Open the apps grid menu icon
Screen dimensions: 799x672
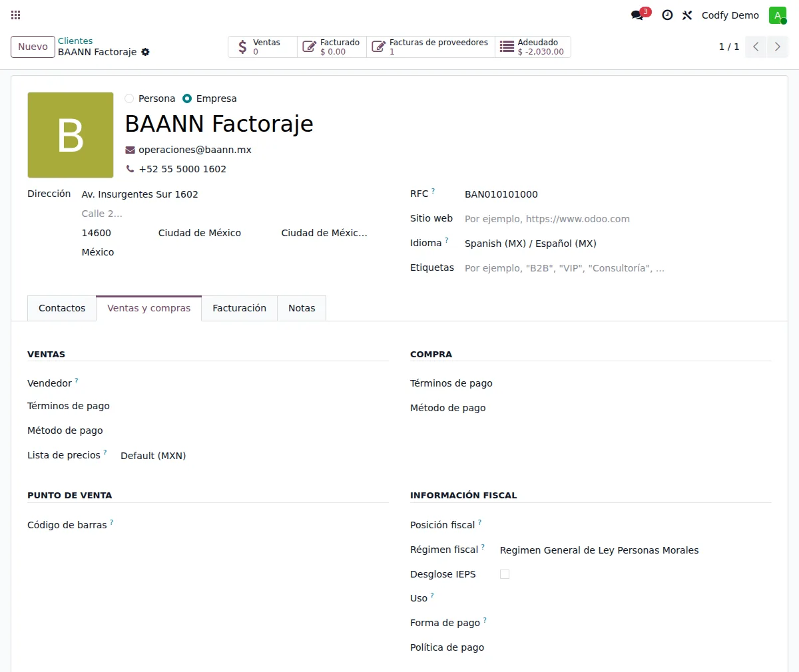pyautogui.click(x=16, y=15)
